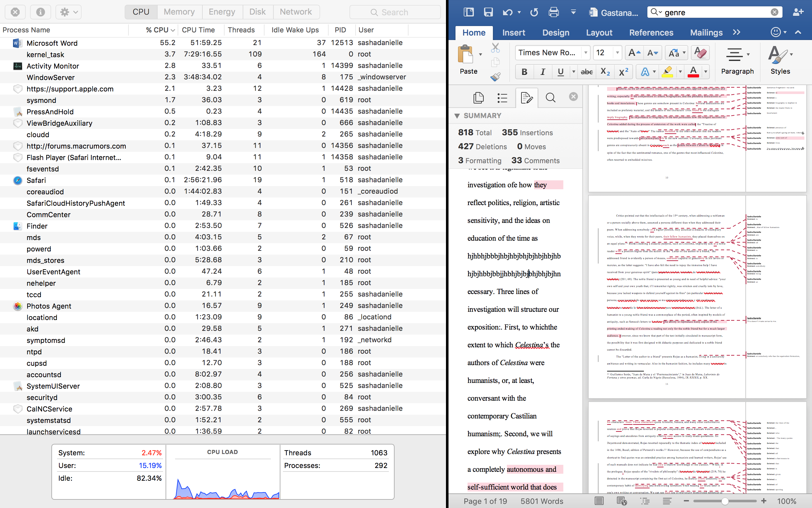Click Decrease Font Size icon
The image size is (812, 508).
point(653,53)
